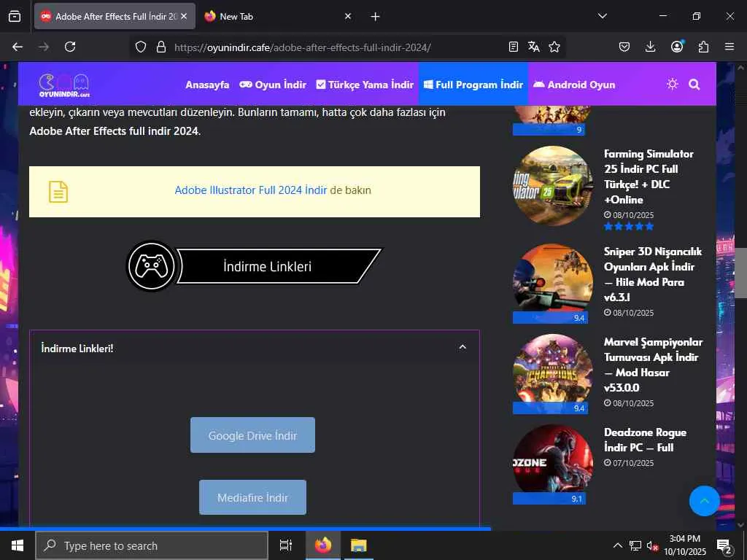Bookmark this page with star icon
The image size is (747, 560).
(x=554, y=47)
